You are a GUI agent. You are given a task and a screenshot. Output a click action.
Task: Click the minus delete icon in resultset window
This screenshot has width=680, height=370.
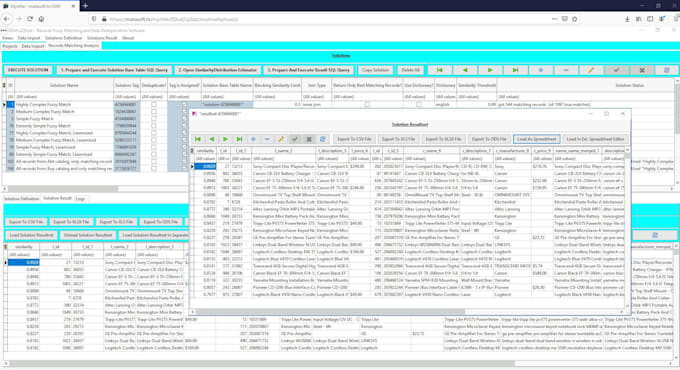[267, 139]
